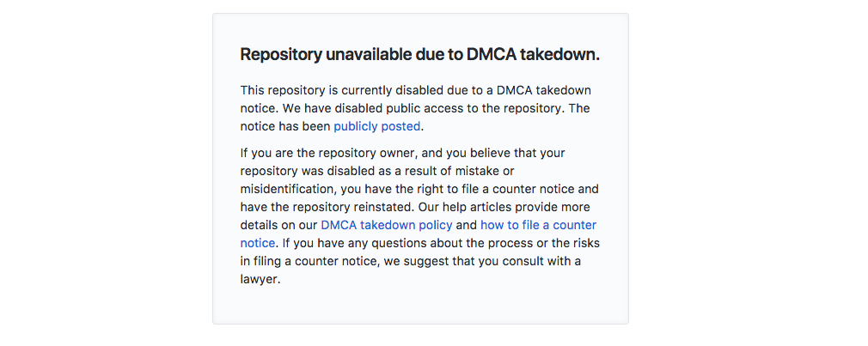Click the wrapped "notice" link text
The width and height of the screenshot is (868, 346).
(x=258, y=243)
